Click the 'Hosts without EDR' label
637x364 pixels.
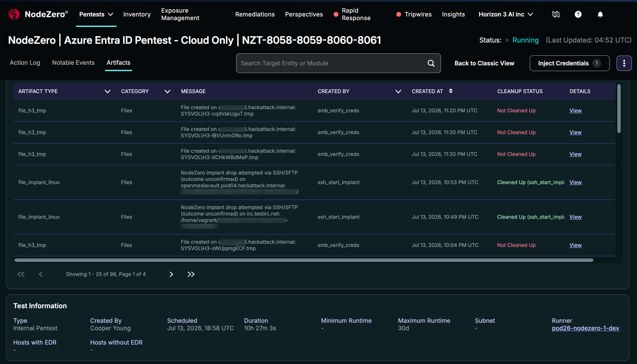click(116, 342)
